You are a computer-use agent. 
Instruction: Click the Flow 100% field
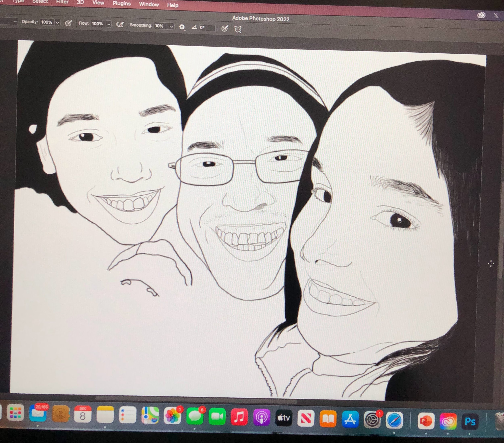click(98, 24)
